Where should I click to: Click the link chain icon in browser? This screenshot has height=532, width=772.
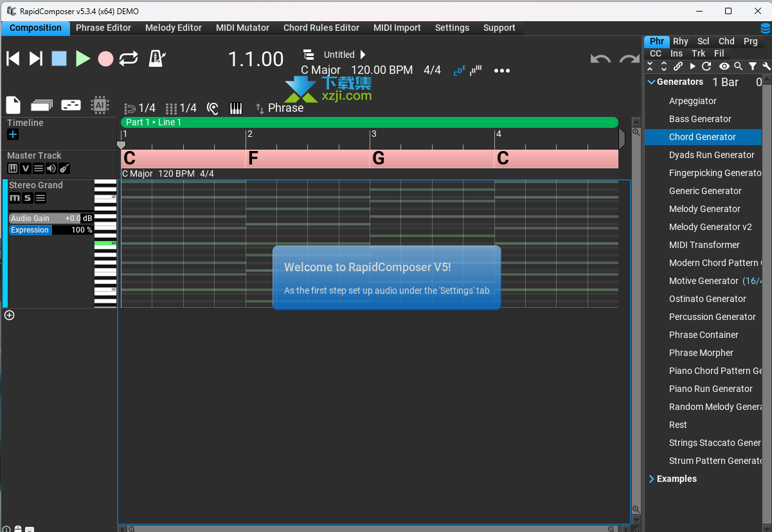pos(678,66)
